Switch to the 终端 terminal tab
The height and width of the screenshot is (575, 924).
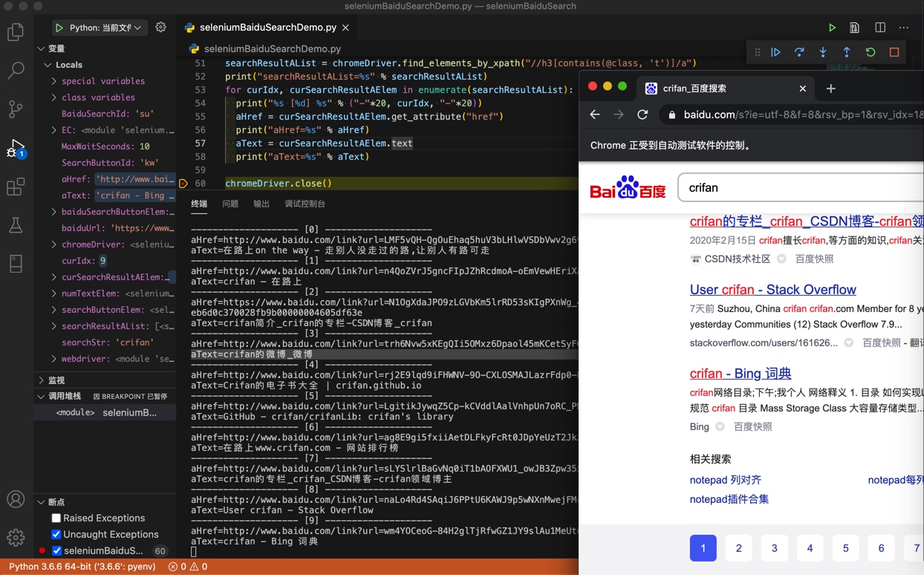199,204
